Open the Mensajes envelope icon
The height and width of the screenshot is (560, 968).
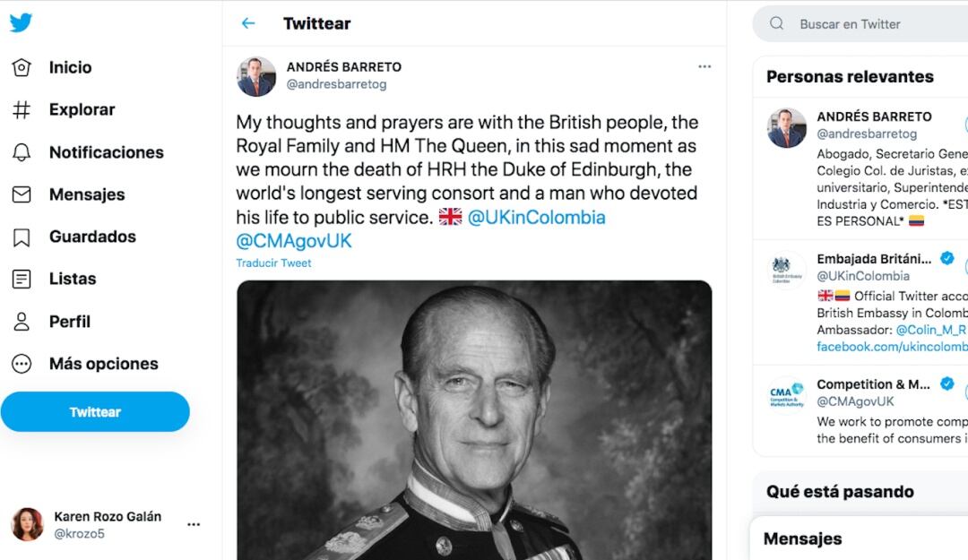[x=22, y=194]
